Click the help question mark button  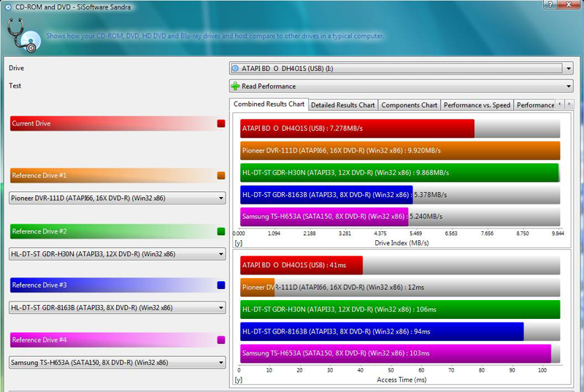click(550, 4)
